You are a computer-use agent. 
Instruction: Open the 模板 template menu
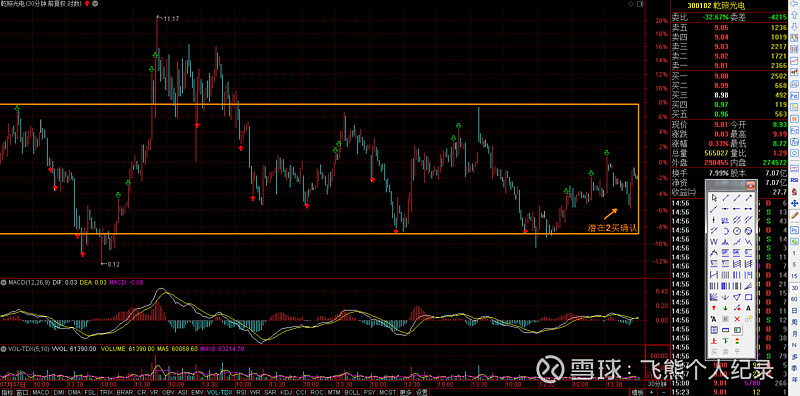coord(638,392)
